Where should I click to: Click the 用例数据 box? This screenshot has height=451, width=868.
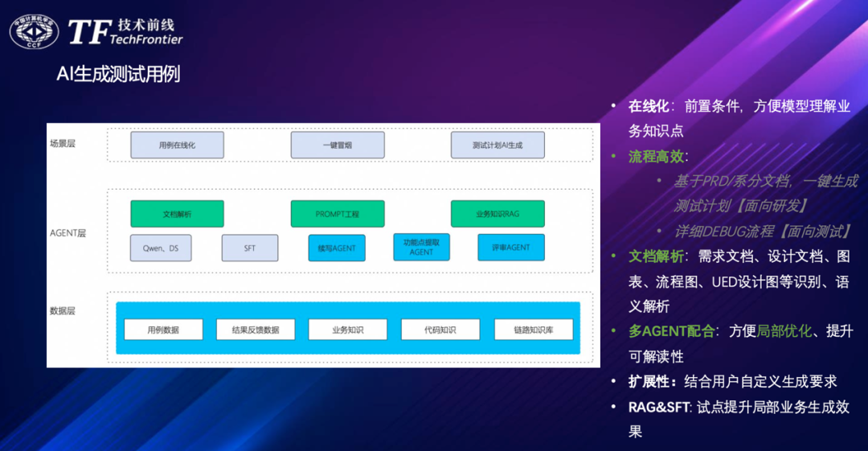[x=163, y=330]
